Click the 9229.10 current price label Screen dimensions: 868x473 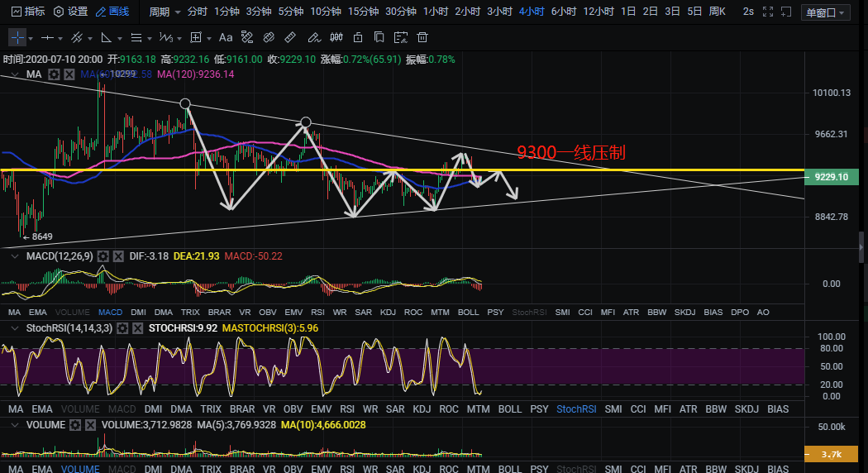tap(832, 177)
